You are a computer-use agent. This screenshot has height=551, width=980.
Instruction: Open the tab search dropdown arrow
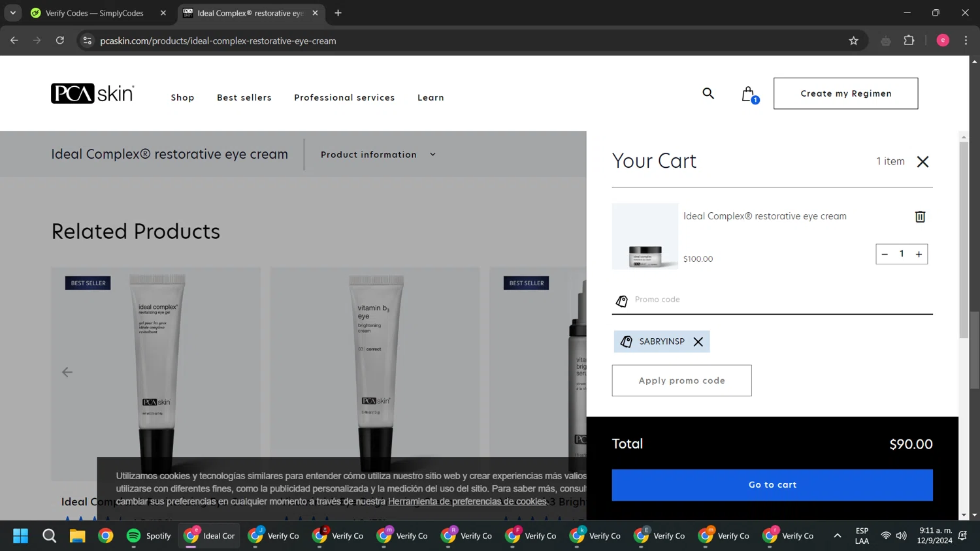(12, 13)
